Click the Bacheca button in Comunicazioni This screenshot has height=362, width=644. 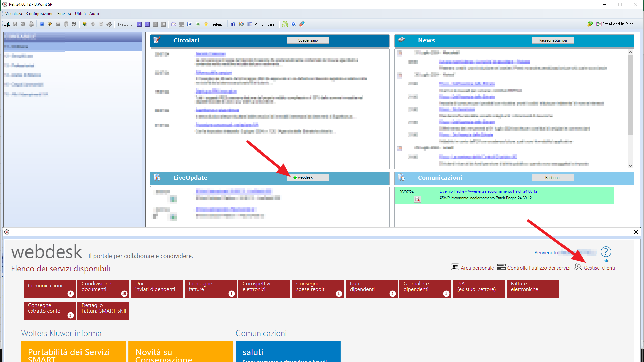point(552,178)
